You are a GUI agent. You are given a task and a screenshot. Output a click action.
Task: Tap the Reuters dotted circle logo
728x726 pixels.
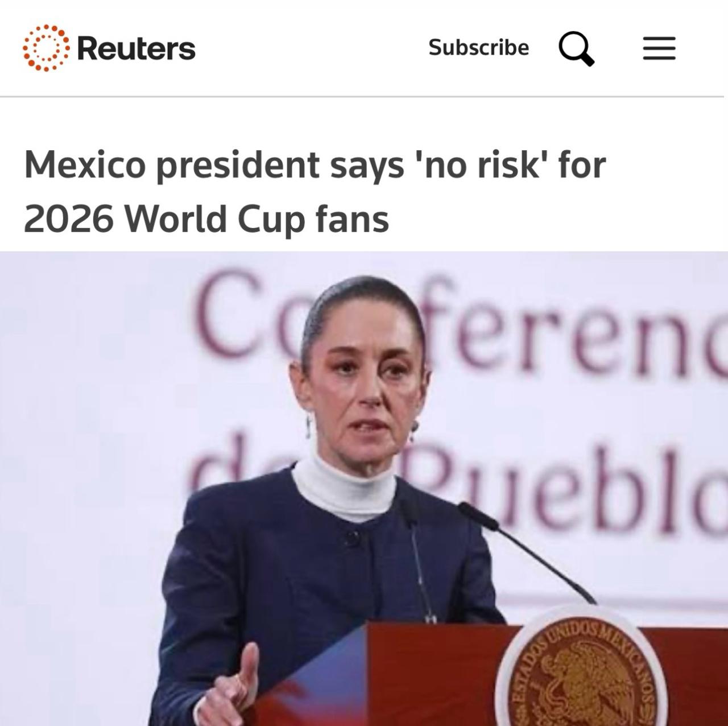[46, 48]
